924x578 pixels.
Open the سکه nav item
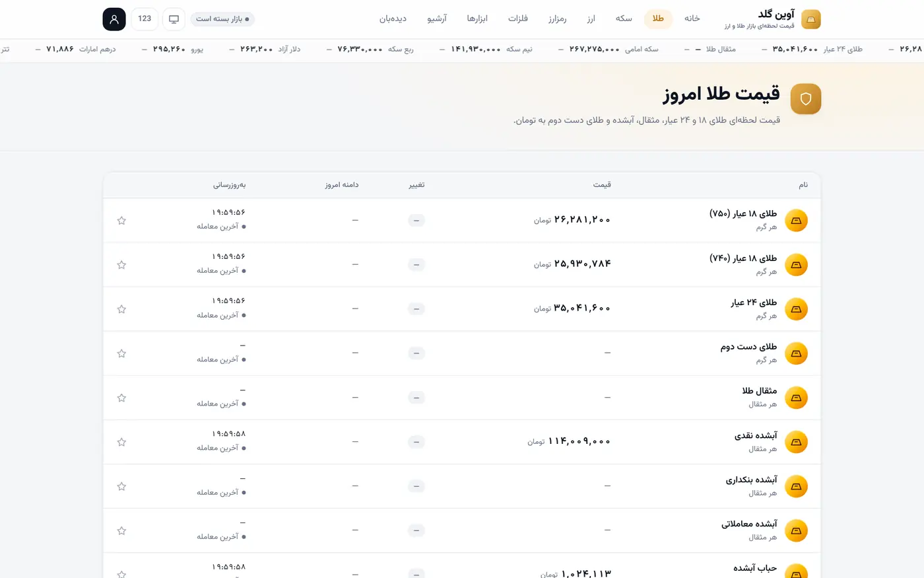(624, 18)
